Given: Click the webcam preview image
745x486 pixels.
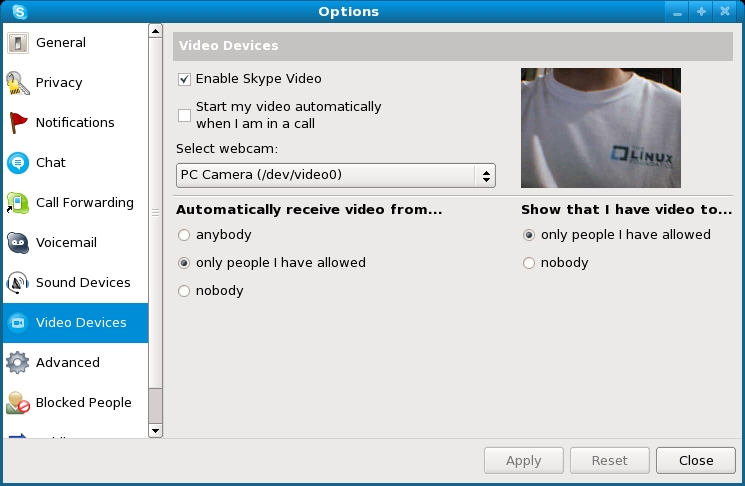Looking at the screenshot, I should pos(601,128).
